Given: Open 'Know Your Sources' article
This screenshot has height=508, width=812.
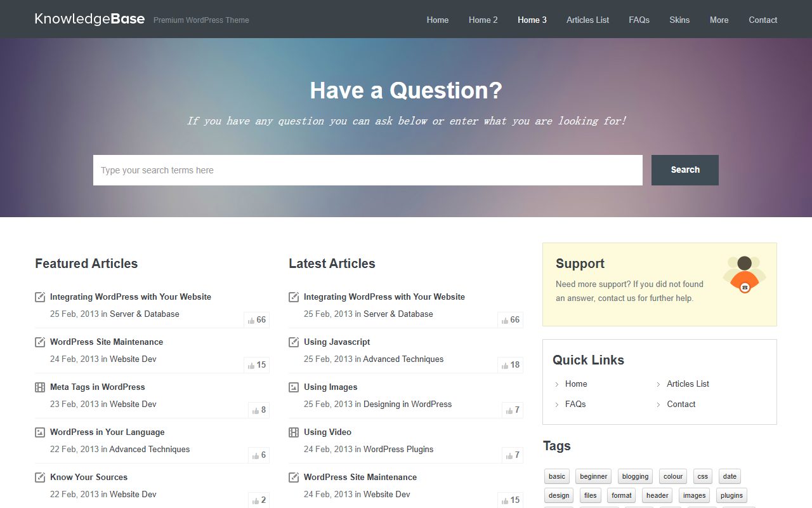Looking at the screenshot, I should coord(89,477).
